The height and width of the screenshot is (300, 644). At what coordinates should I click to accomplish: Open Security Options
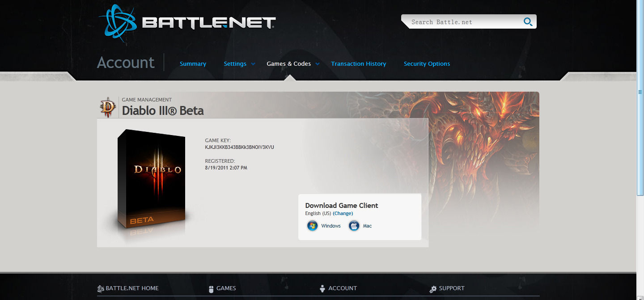pos(427,64)
